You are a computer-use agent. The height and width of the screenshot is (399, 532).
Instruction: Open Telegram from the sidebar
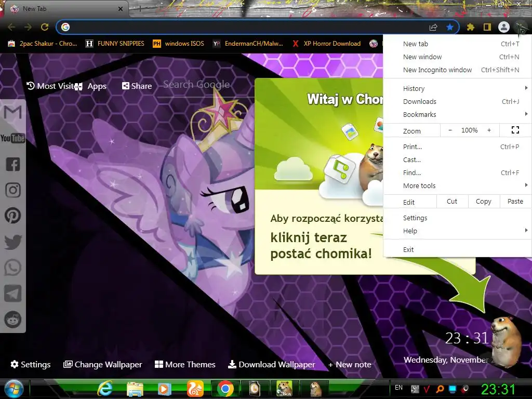tap(13, 294)
